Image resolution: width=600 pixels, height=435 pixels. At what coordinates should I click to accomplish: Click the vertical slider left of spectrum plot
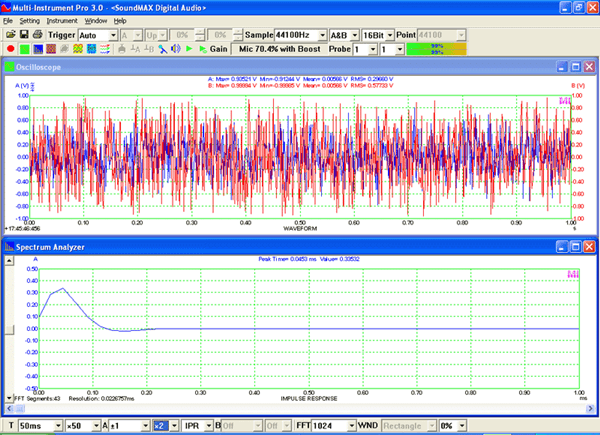(x=8, y=329)
